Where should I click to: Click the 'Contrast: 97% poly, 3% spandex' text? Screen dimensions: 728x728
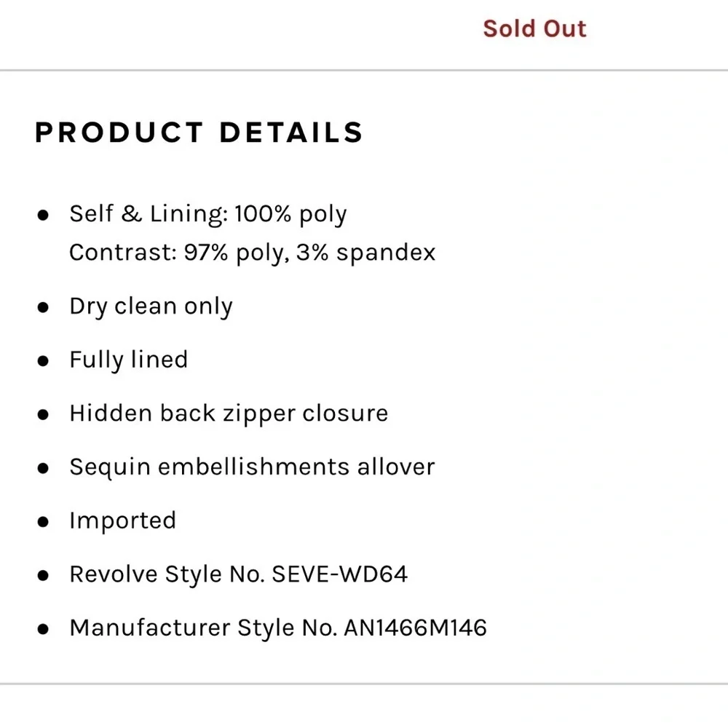click(x=252, y=253)
